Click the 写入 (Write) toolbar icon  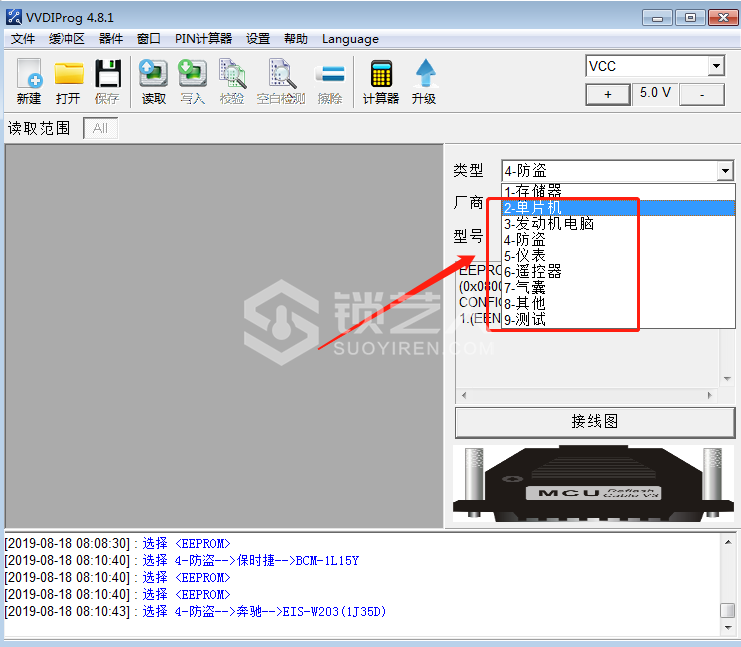click(x=192, y=81)
